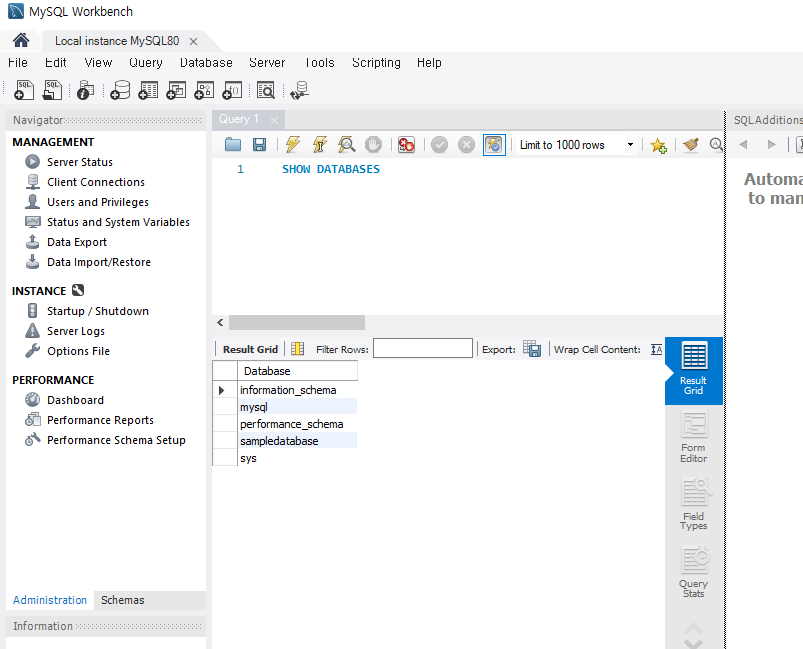Toggle the result grid column layout icon
Viewport: 803px width, 649px height.
[298, 349]
